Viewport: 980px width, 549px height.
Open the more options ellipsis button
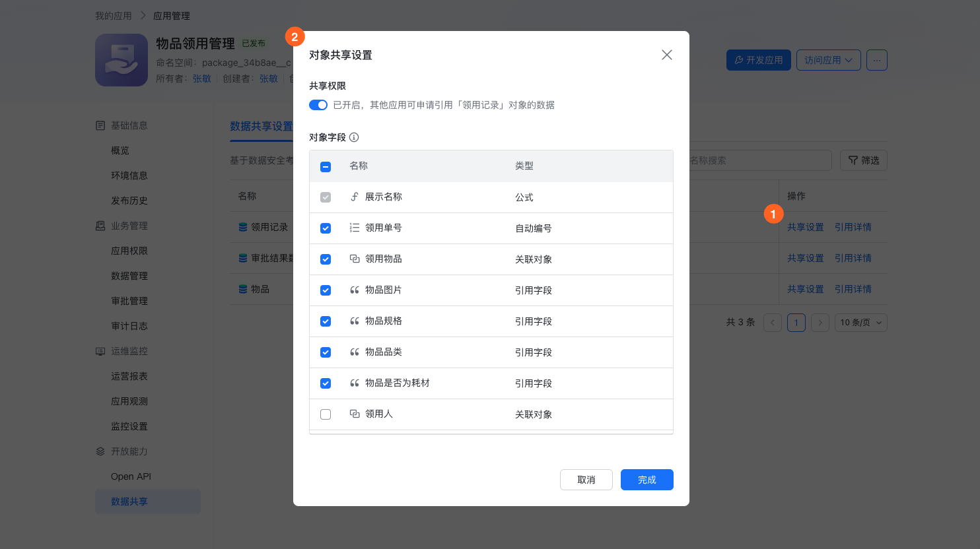pyautogui.click(x=877, y=60)
